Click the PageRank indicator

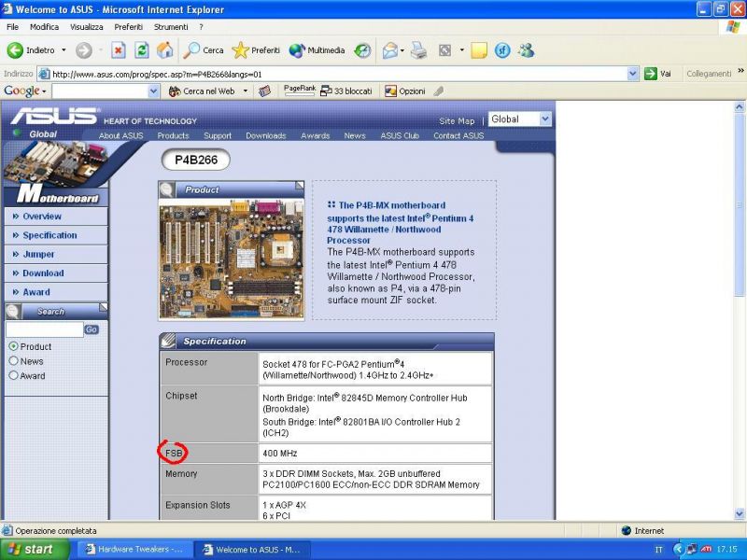(299, 90)
